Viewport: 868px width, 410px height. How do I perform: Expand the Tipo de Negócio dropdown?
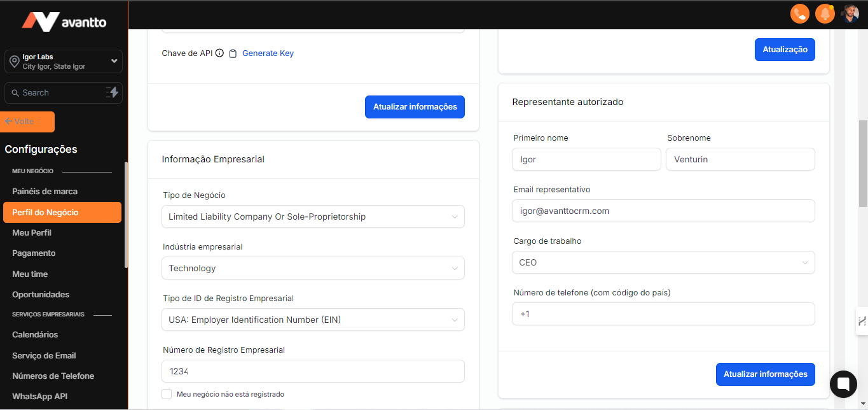[313, 216]
